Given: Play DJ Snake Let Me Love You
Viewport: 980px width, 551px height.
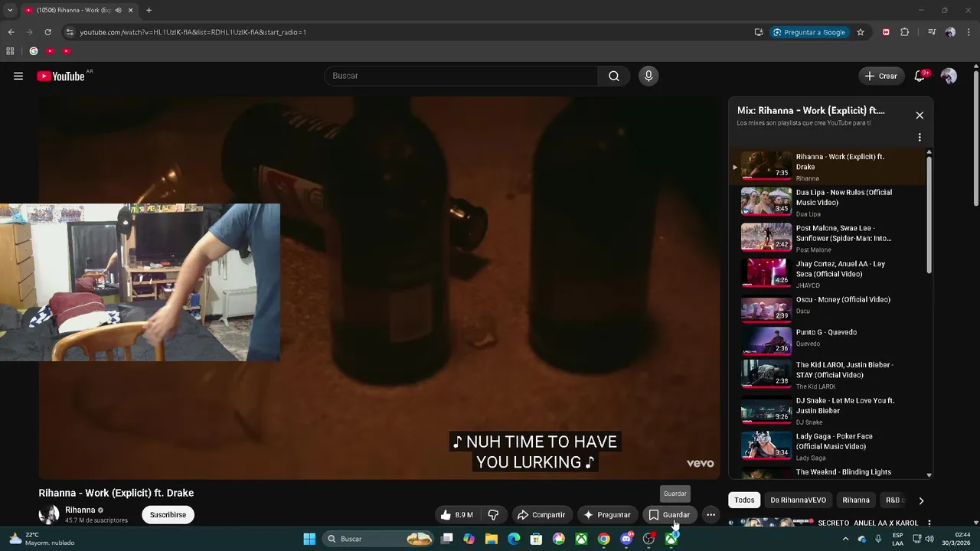Looking at the screenshot, I should (828, 411).
